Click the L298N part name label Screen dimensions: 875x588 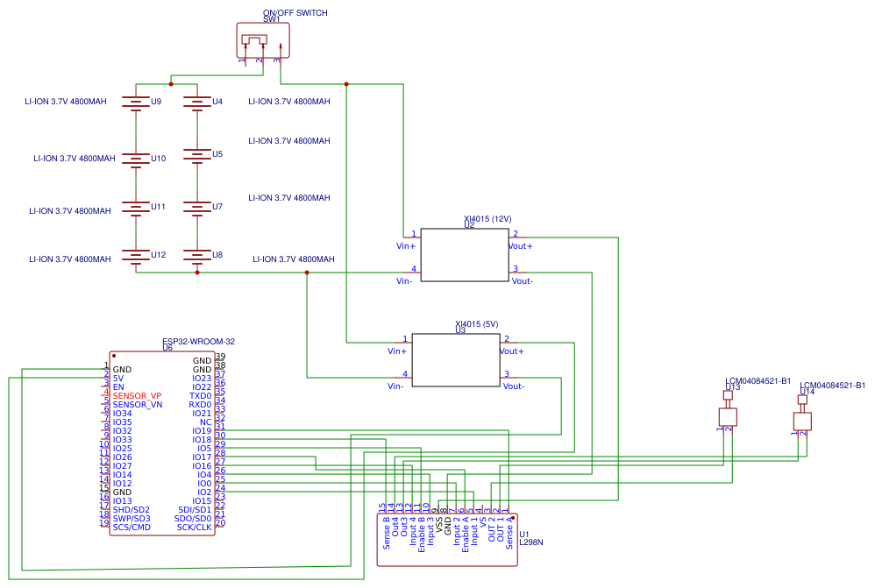(530, 542)
